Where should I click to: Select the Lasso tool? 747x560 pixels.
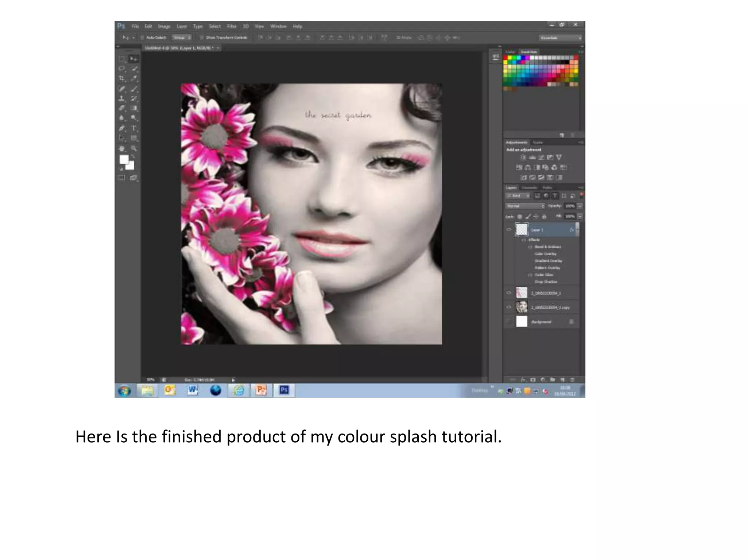pos(122,69)
